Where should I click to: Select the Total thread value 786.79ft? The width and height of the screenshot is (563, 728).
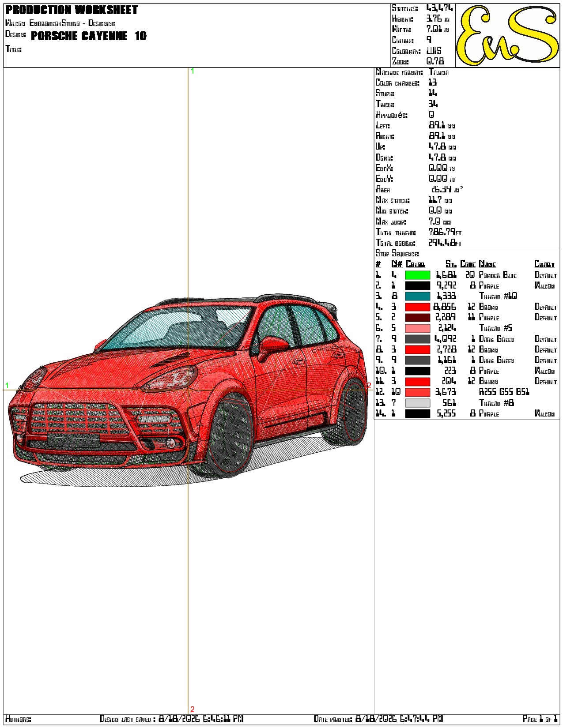(445, 232)
